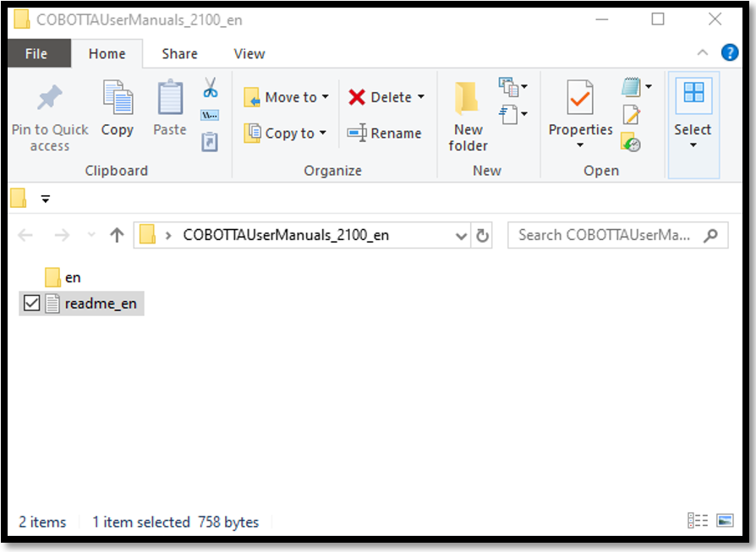Viewport: 756px width, 552px height.
Task: Click the folder icon in Quick Access Toolbar
Action: coord(19,198)
